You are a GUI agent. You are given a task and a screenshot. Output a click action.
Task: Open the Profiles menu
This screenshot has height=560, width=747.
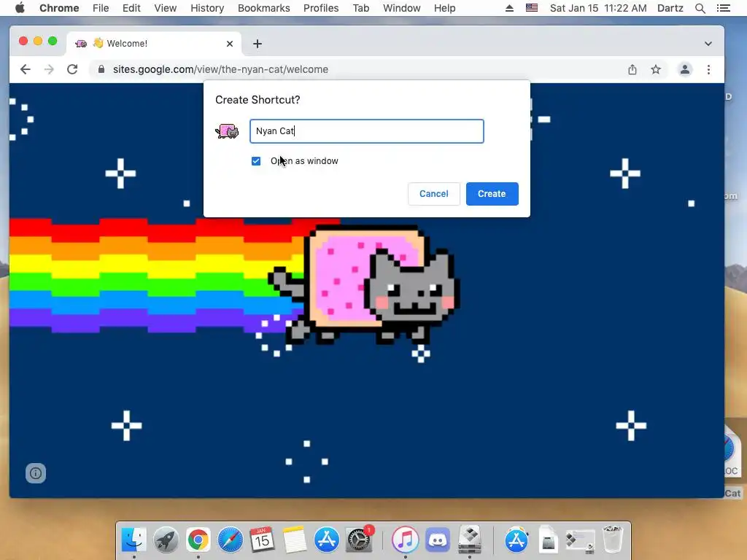(321, 8)
